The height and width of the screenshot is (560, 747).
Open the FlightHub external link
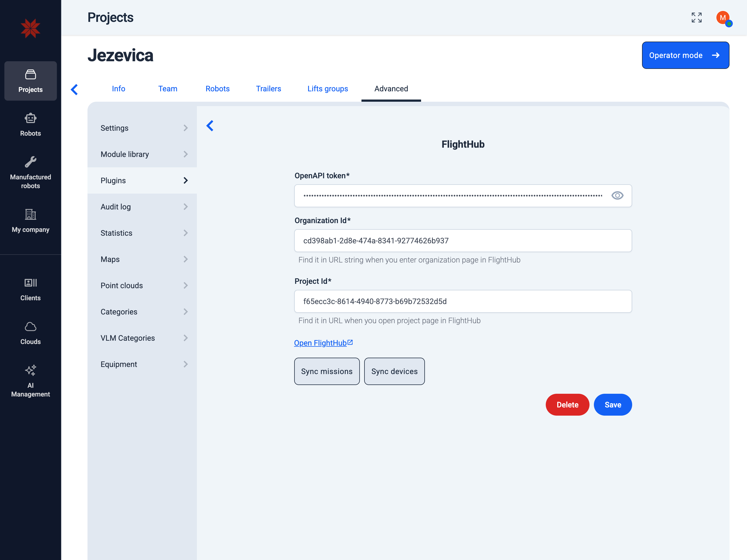[x=323, y=343]
